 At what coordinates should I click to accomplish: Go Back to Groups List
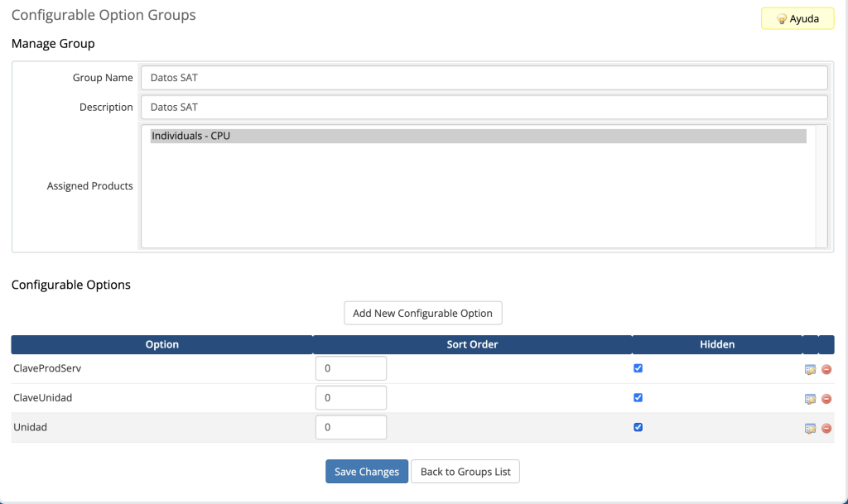click(465, 472)
